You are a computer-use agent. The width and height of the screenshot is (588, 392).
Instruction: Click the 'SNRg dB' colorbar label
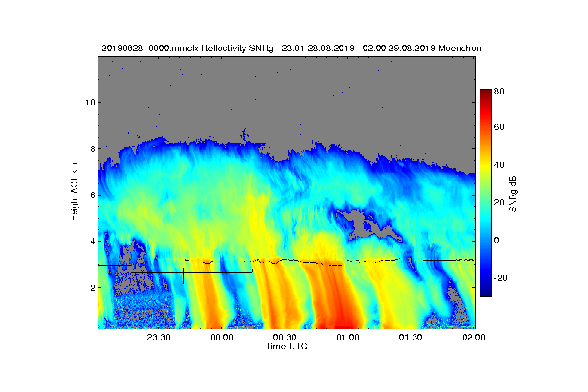coord(514,194)
